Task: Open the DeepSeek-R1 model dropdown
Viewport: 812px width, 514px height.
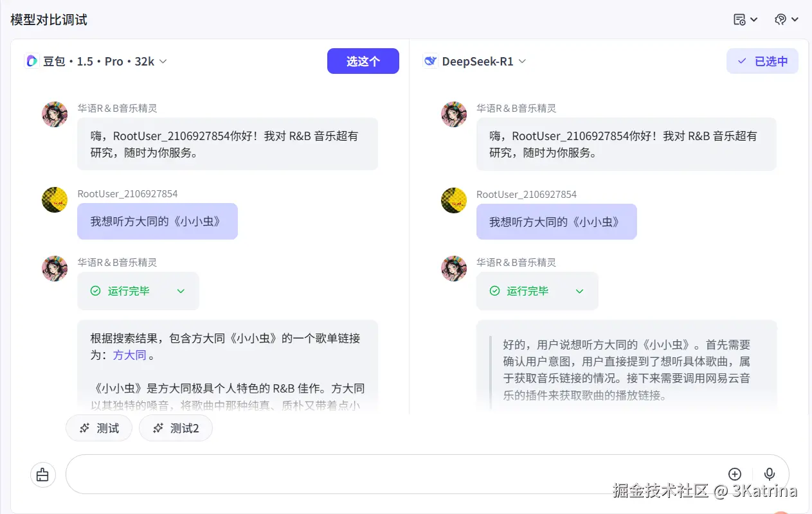Action: [474, 61]
